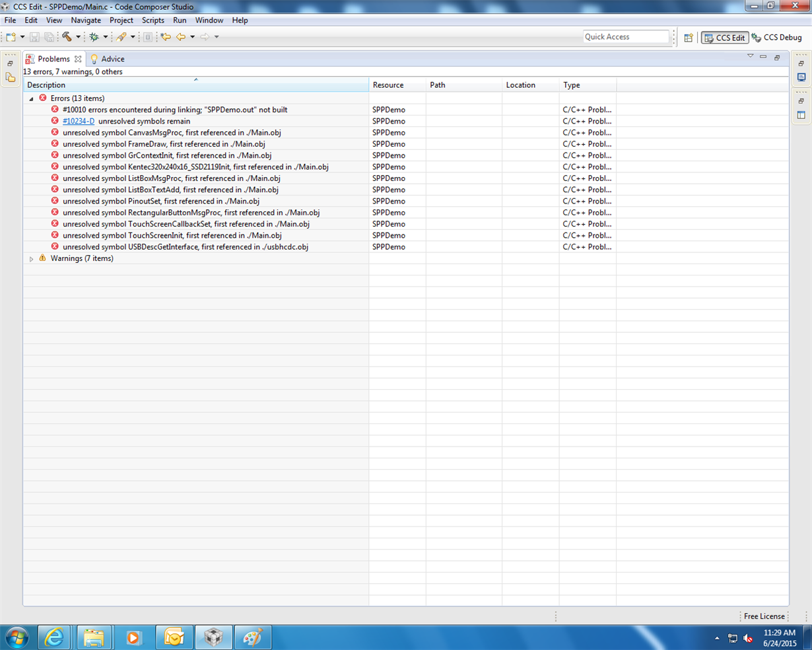The image size is (812, 650).
Task: Sort by the Path column header
Action: pos(464,85)
